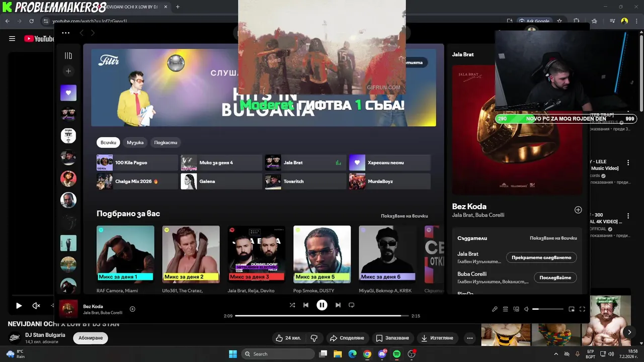Open the MurdaBoyz tile

tap(390, 182)
